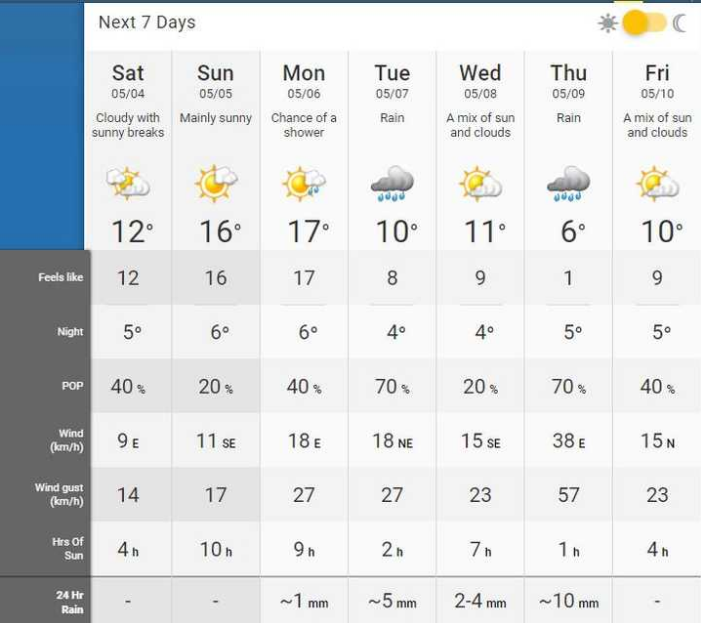701x623 pixels.
Task: Click the Feels like row label
Action: pyautogui.click(x=61, y=277)
